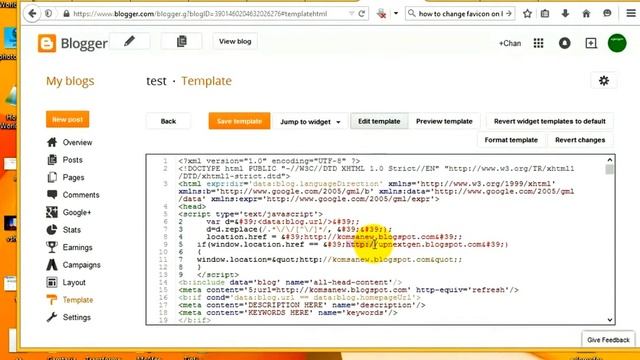The width and height of the screenshot is (640, 360).
Task: Open Stats in the sidebar
Action: (x=71, y=230)
